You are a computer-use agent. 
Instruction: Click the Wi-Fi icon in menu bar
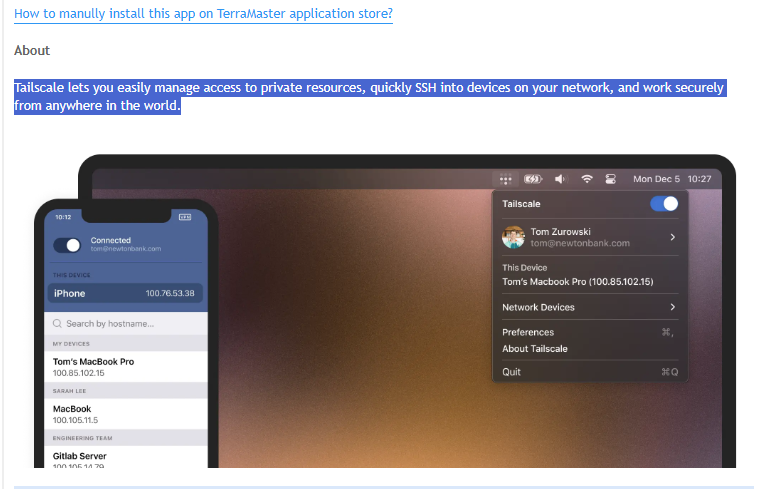tap(587, 179)
